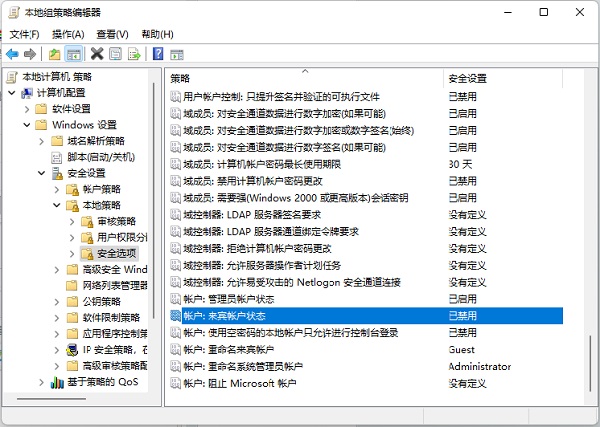Toggle the Show/Hide action pane icon
Image resolution: width=600 pixels, height=427 pixels.
pos(176,54)
